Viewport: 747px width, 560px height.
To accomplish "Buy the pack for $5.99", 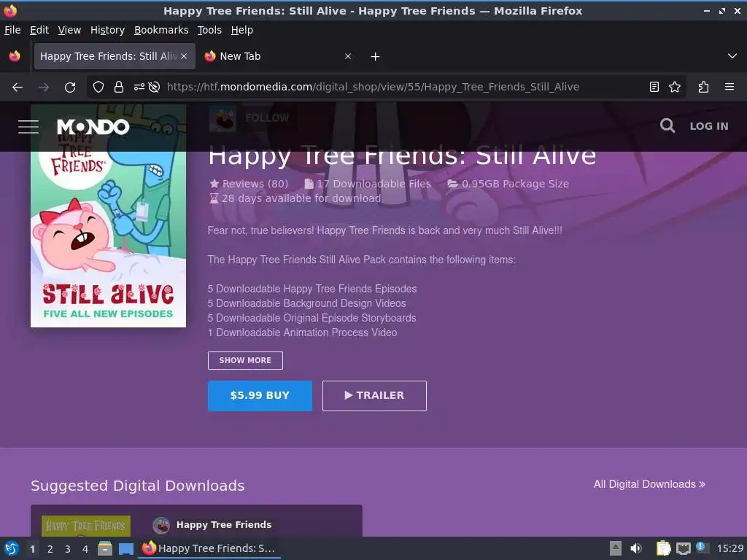I will click(x=260, y=396).
